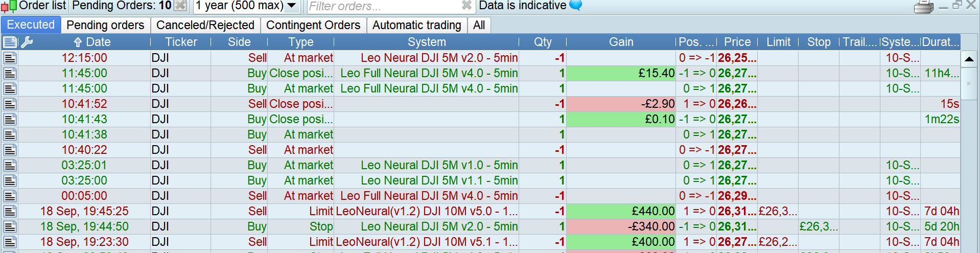Sort by the Ticker column header
The image size is (980, 253).
(181, 42)
